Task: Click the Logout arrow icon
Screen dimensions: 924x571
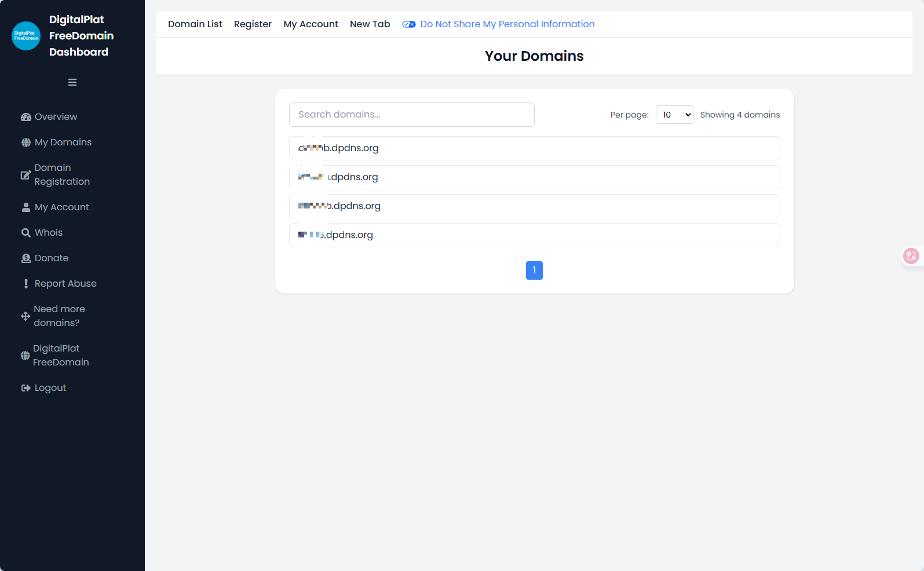Action: click(26, 388)
